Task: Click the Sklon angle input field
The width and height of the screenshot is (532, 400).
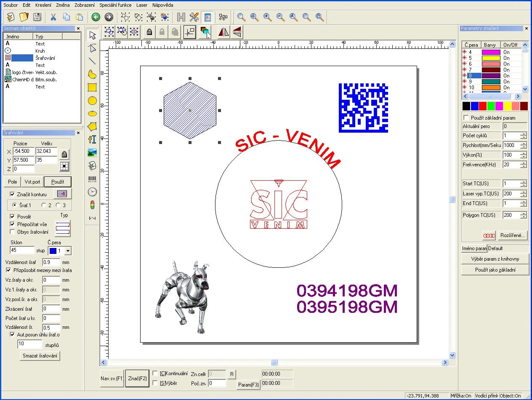Action: click(22, 251)
